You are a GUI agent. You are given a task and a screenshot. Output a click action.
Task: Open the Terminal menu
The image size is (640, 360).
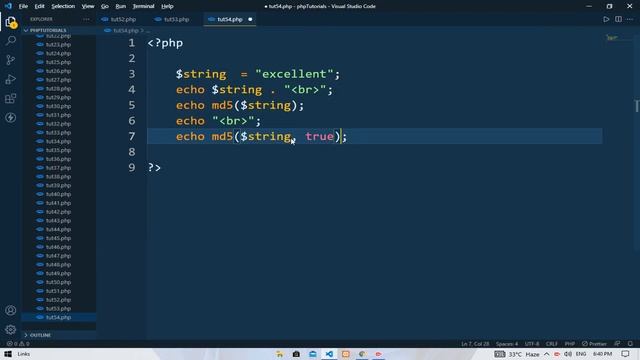tap(143, 6)
